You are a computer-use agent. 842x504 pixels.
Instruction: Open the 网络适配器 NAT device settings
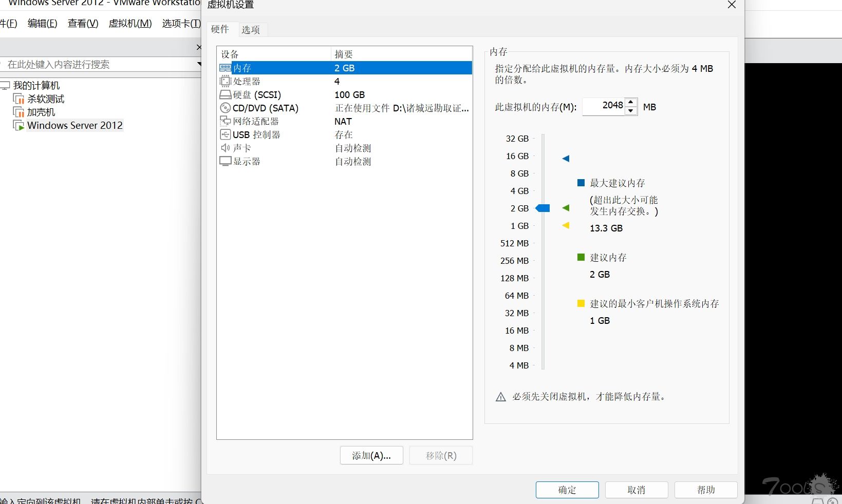(x=255, y=121)
